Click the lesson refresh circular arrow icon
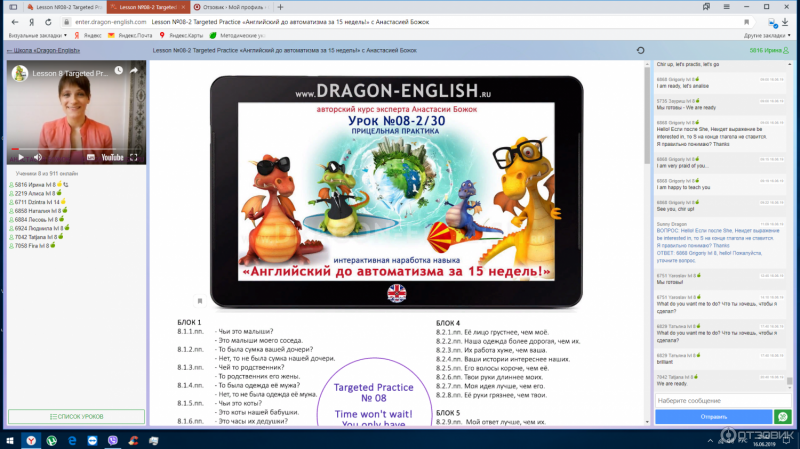This screenshot has width=800, height=449. tap(640, 51)
